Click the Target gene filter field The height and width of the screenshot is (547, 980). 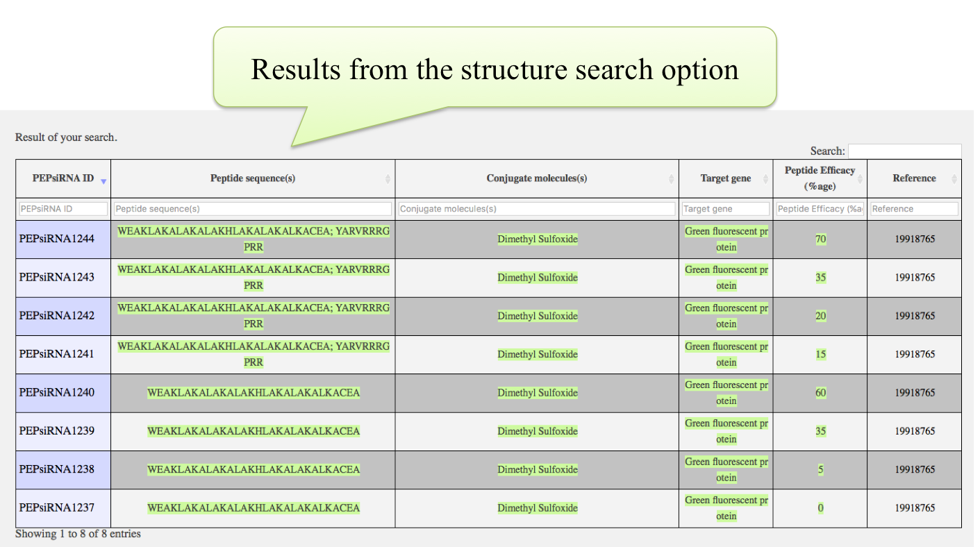[x=726, y=209]
